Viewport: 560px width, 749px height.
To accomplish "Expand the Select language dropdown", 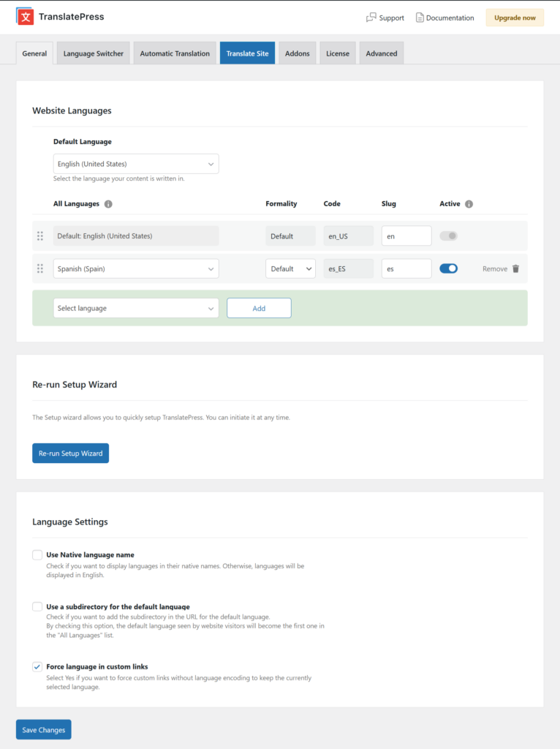I will [x=136, y=308].
